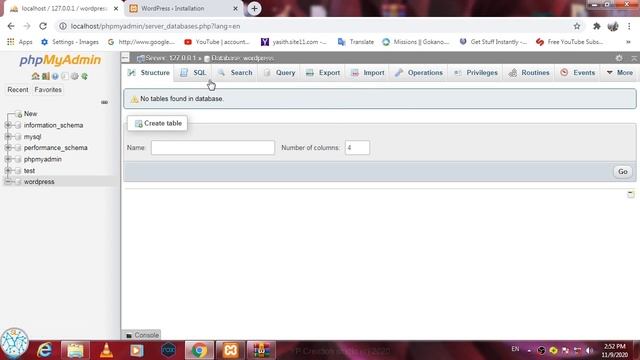
Task: Select the wordpress database in the tree
Action: 39,182
